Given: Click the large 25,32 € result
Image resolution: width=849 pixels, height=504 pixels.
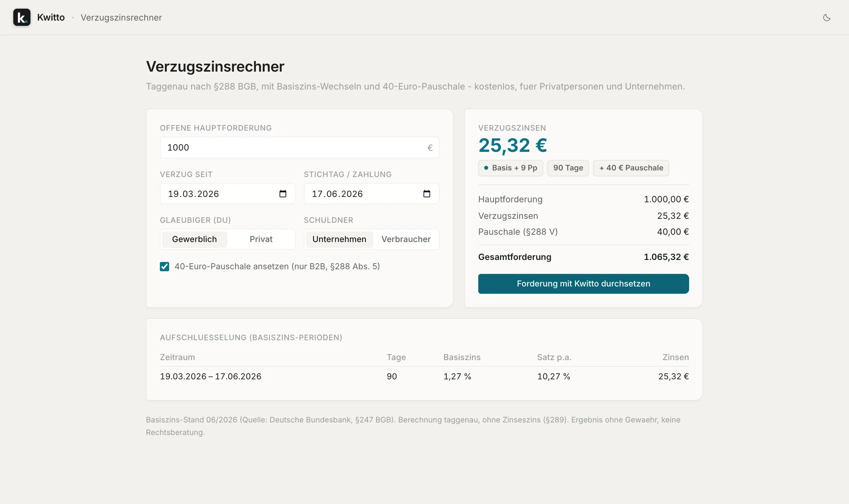Looking at the screenshot, I should (513, 145).
